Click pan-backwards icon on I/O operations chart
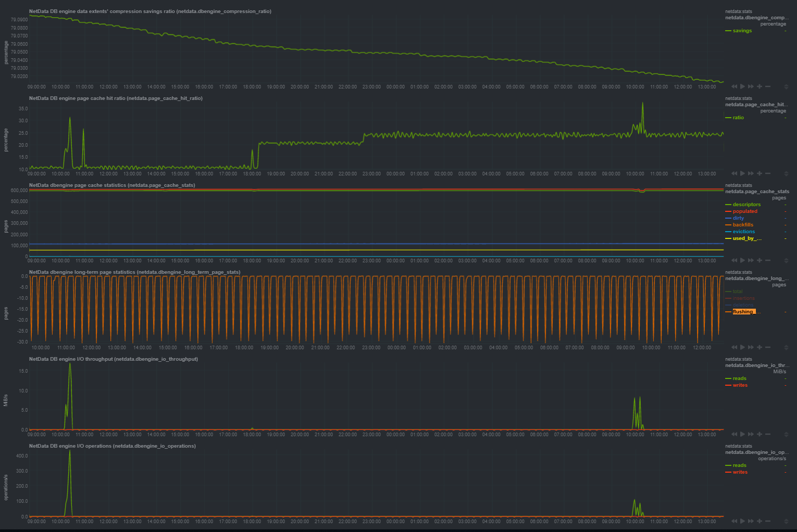 point(734,521)
